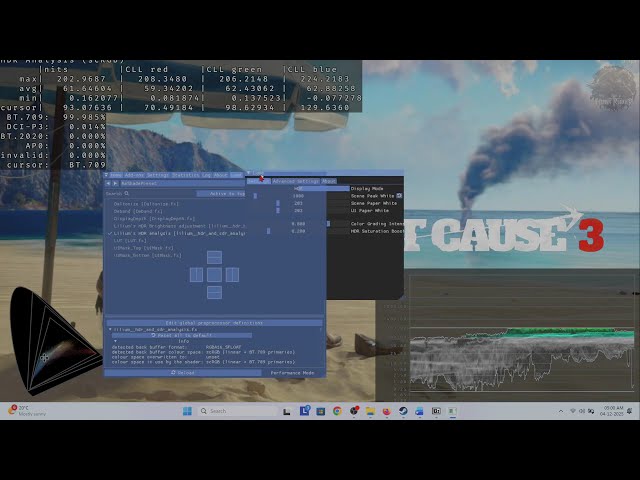Adjust the Scene Paper White slider
Viewport: 640px width, 480px height.
(298, 203)
